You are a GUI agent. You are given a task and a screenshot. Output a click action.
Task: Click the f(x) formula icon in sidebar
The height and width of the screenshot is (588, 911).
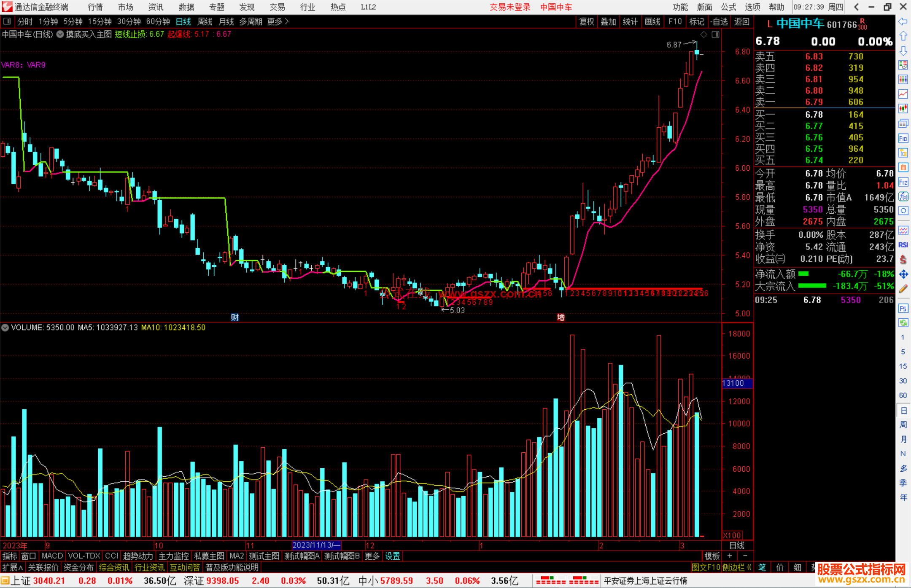pos(903,196)
